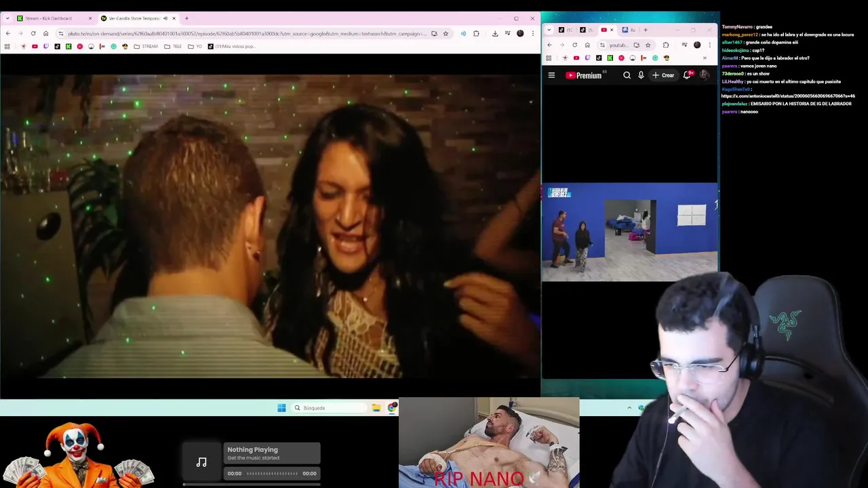Toggle the media control icon in left toolbar
Screen dimensions: 868x488
click(507, 33)
